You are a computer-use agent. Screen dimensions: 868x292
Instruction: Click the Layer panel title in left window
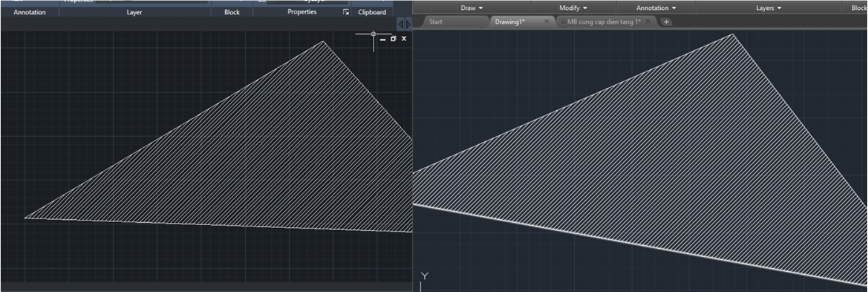(x=134, y=12)
